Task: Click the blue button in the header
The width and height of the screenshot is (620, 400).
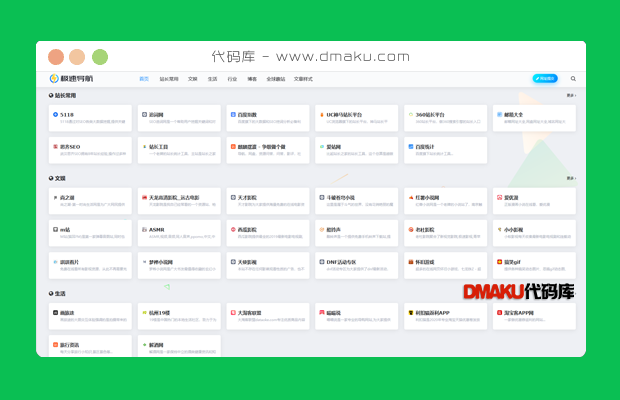Action: 545,78
